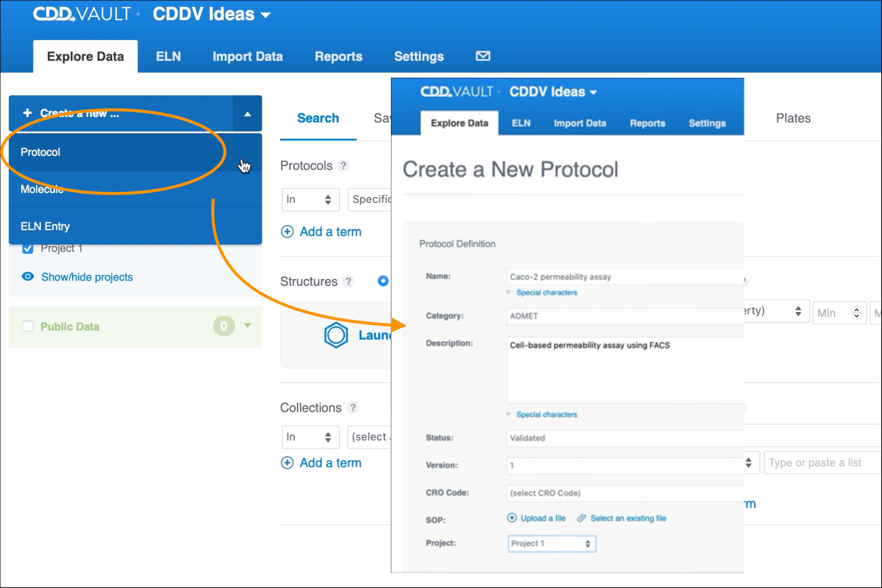Click the help icon next to Collections
The image size is (882, 588).
[353, 408]
